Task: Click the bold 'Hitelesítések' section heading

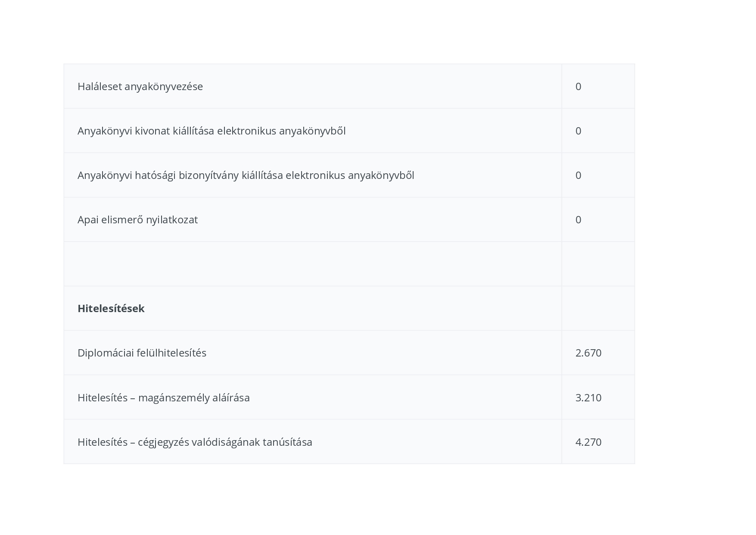Action: pyautogui.click(x=111, y=309)
